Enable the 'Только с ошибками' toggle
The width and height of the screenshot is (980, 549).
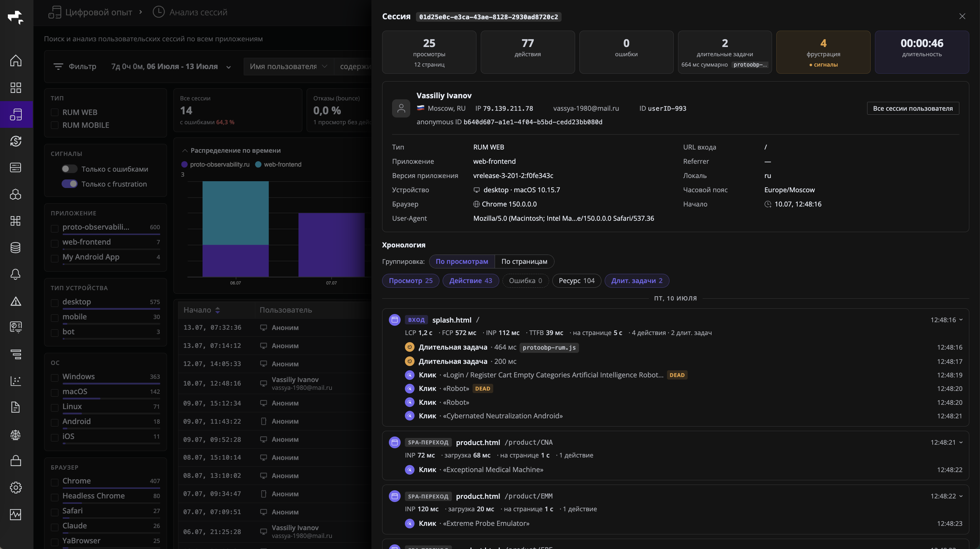coord(69,169)
